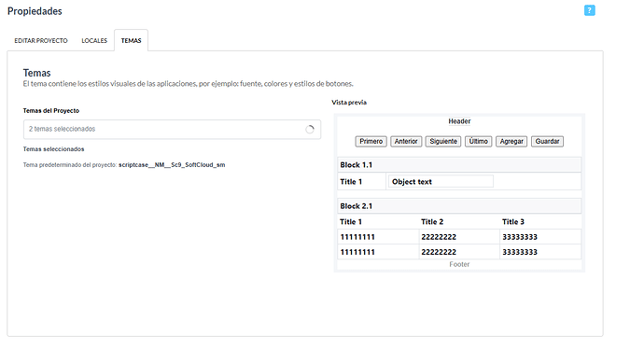Click the Último preview button
This screenshot has width=644, height=349.
[479, 141]
